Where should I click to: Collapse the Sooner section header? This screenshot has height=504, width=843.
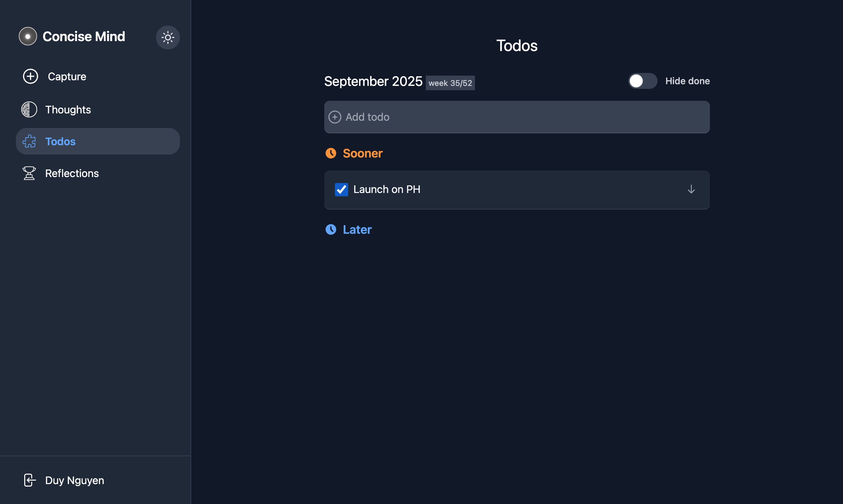[x=363, y=154]
